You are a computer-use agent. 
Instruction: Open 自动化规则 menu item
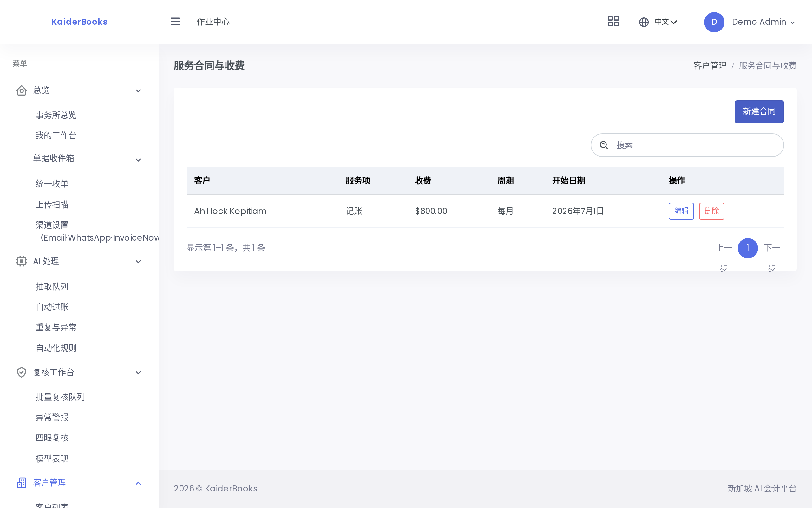(x=56, y=348)
